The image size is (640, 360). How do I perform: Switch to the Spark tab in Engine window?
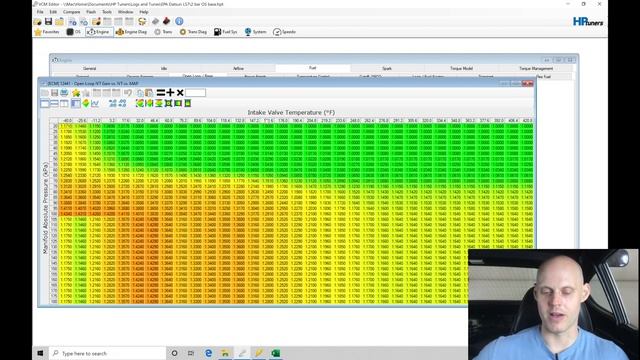387,69
